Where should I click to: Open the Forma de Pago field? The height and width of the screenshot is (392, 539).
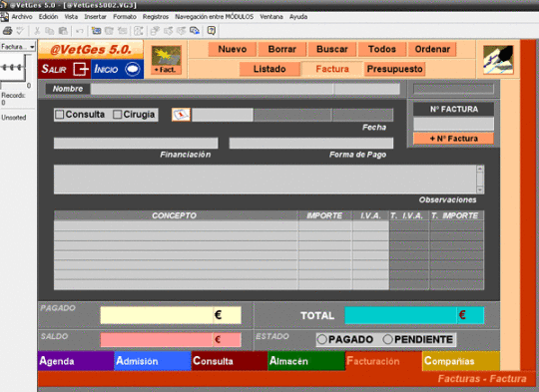pos(311,143)
